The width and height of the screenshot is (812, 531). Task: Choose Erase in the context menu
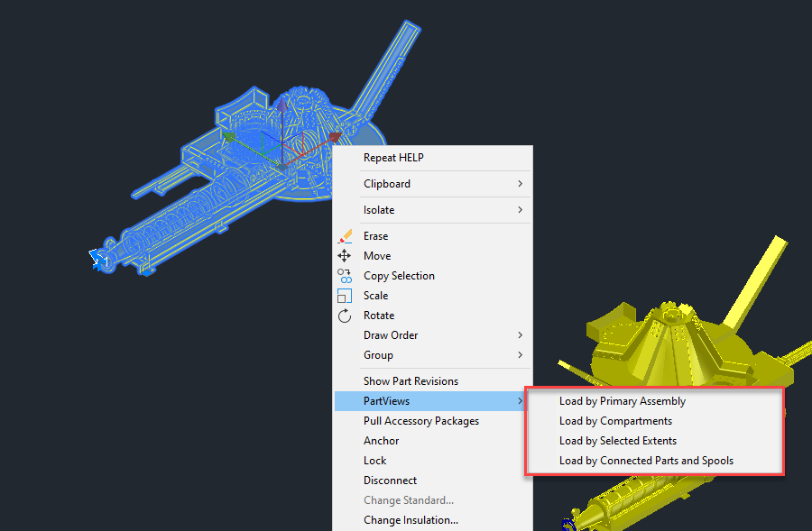433,236
